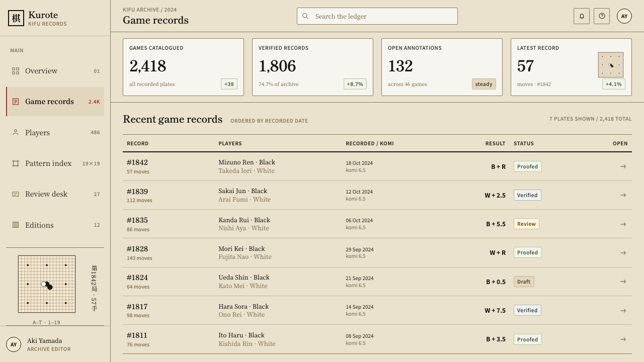
Task: Open record #1839 arrow
Action: pos(623,195)
